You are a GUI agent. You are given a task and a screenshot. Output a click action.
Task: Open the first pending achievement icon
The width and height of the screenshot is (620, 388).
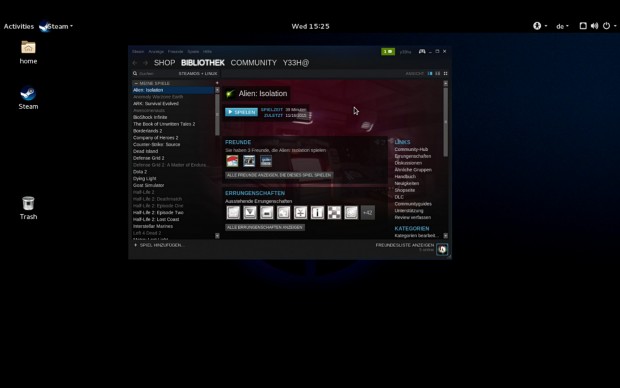click(x=233, y=213)
